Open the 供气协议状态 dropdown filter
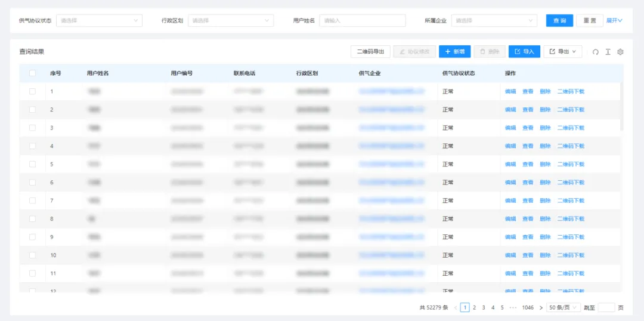Viewport: 644px width, 321px height. pyautogui.click(x=99, y=20)
